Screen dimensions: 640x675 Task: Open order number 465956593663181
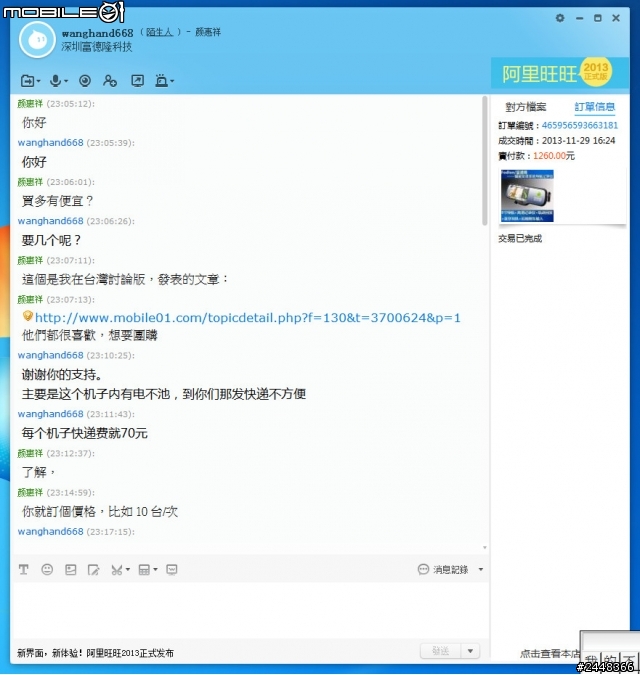[579, 125]
